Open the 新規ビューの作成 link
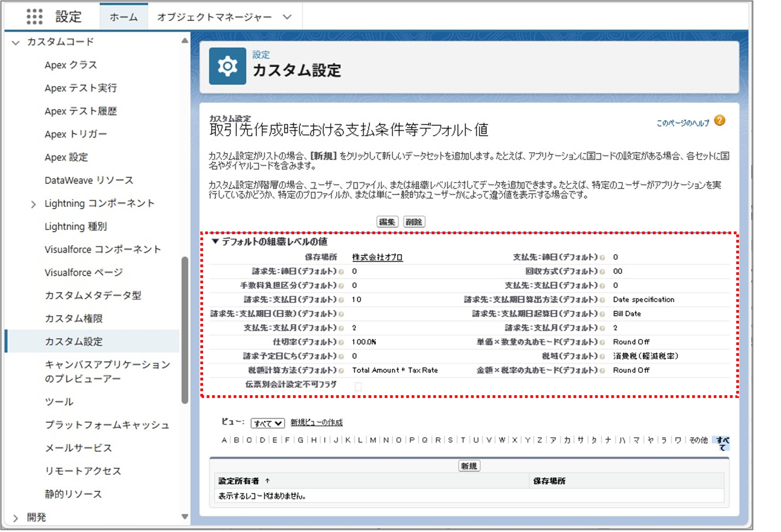The width and height of the screenshot is (781, 532). click(x=317, y=422)
